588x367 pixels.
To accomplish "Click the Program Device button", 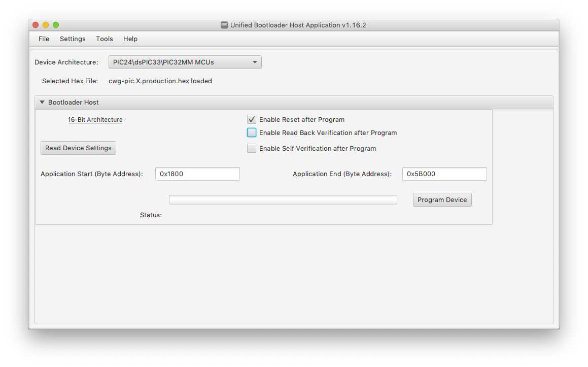I will tap(442, 199).
